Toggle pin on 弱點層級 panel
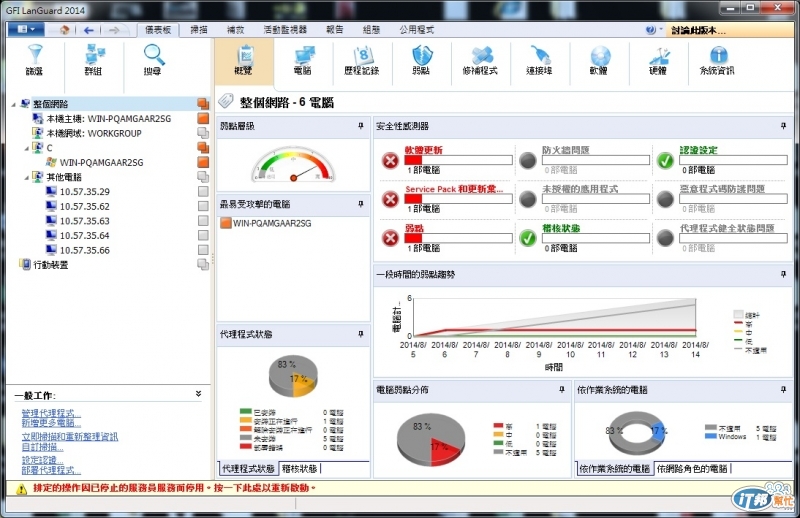The height and width of the screenshot is (518, 800). point(361,126)
